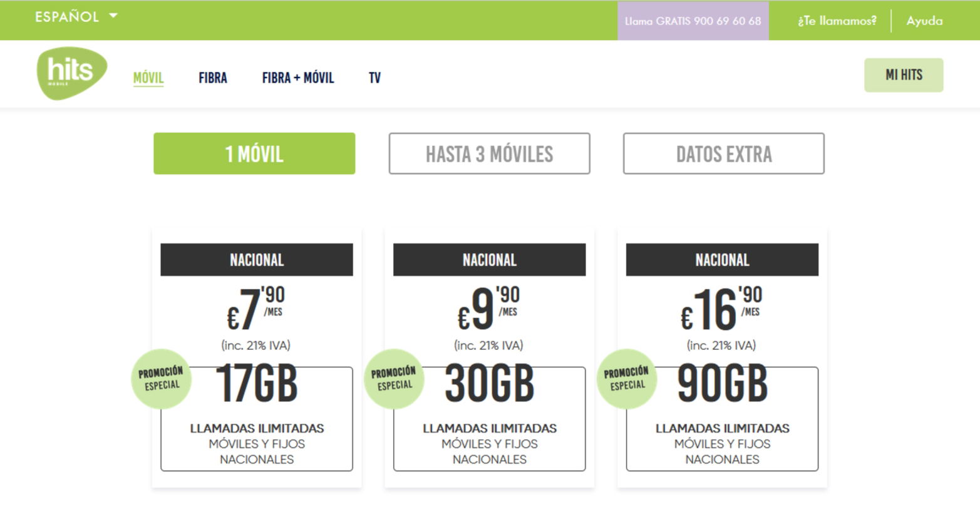Click the Hits Mobile logo
Screen dimensions: 980x507
coord(71,73)
